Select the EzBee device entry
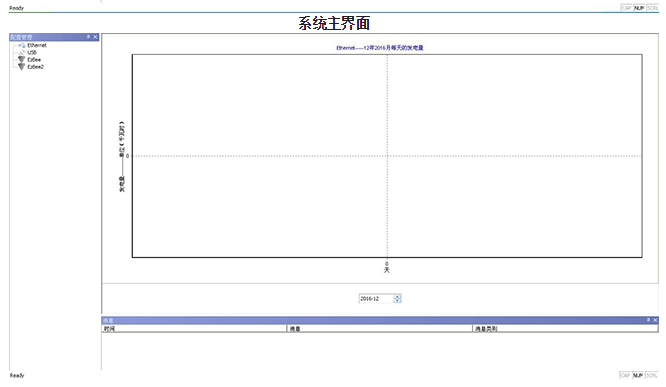Image resolution: width=666 pixels, height=387 pixels. click(34, 60)
